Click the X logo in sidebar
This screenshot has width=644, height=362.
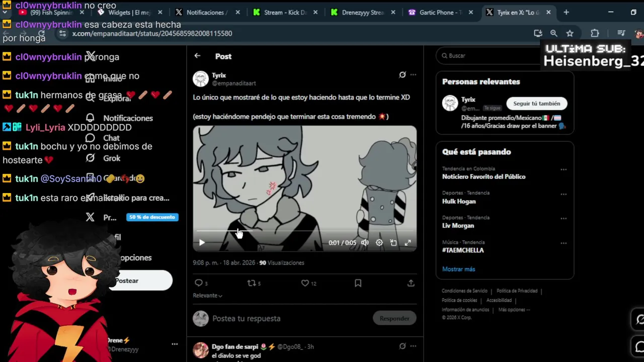(90, 55)
